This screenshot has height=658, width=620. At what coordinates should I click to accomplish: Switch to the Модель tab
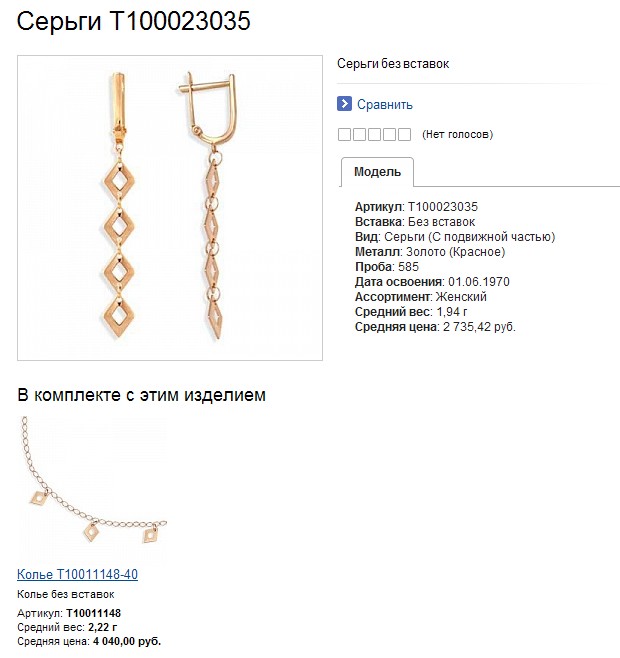[x=377, y=172]
